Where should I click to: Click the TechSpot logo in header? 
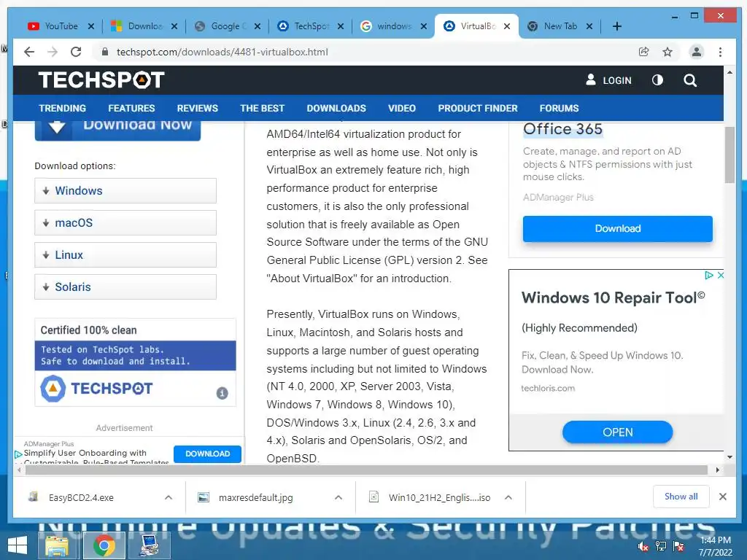pos(101,79)
